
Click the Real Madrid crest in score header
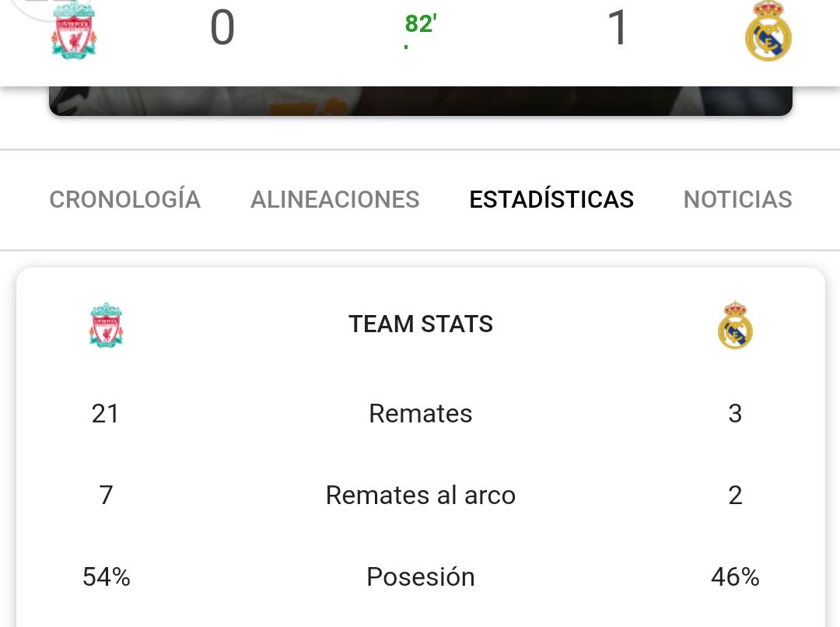point(768,31)
